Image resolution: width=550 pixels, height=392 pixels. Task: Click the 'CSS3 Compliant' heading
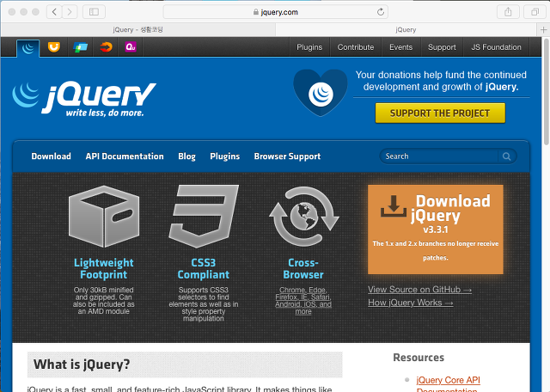coord(204,268)
